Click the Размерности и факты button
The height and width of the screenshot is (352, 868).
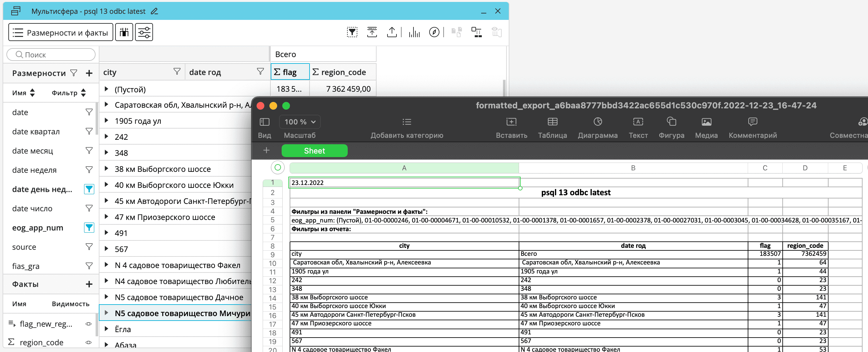61,32
